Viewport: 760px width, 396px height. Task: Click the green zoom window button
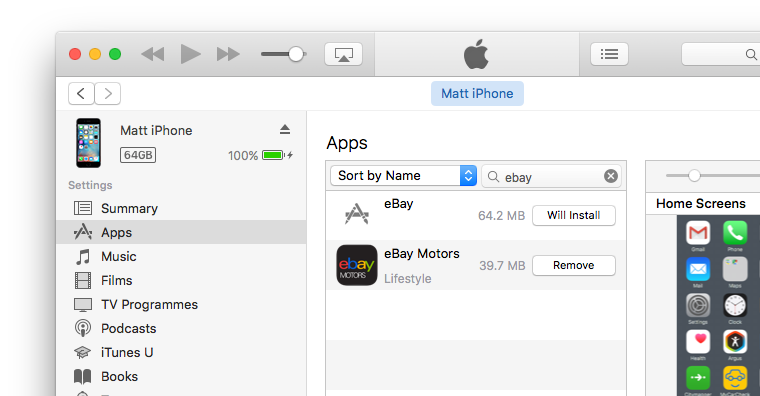(115, 54)
